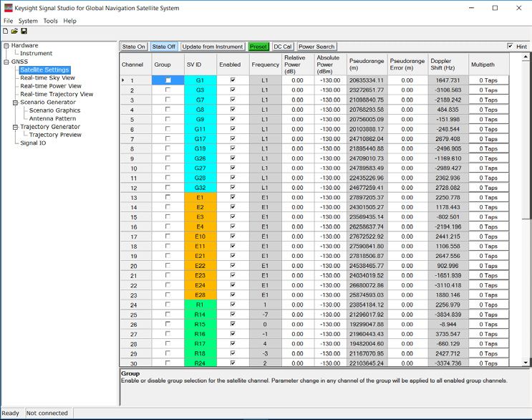Screen dimensions: 532x420
Task: Click the orange E10 SV ID cell
Action: (x=200, y=237)
